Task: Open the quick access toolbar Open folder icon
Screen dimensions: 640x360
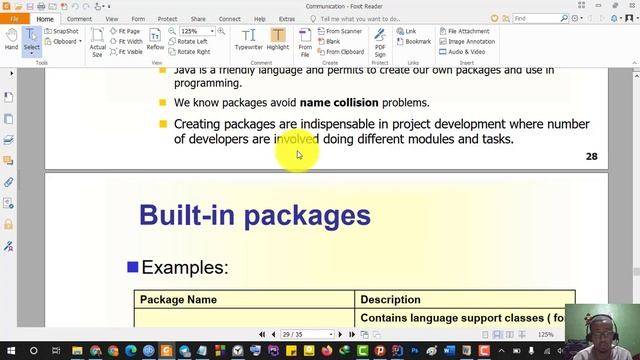Action: tap(18, 6)
